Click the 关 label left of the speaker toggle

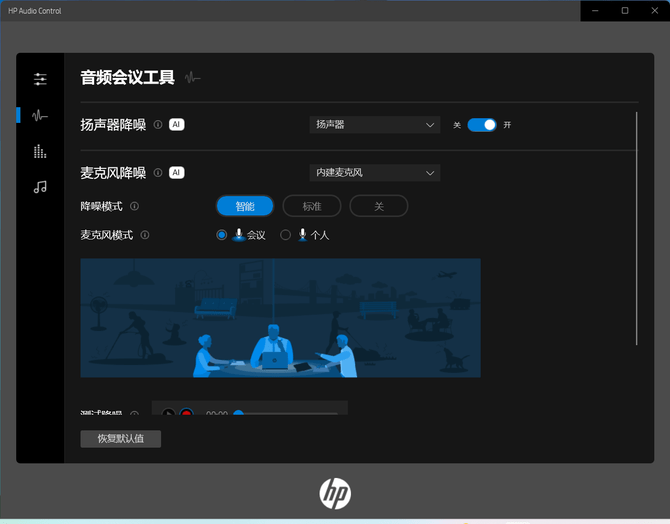457,125
